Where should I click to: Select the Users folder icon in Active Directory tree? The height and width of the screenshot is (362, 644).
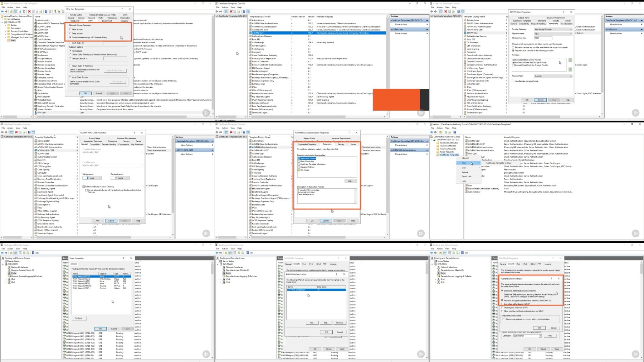tap(9, 40)
